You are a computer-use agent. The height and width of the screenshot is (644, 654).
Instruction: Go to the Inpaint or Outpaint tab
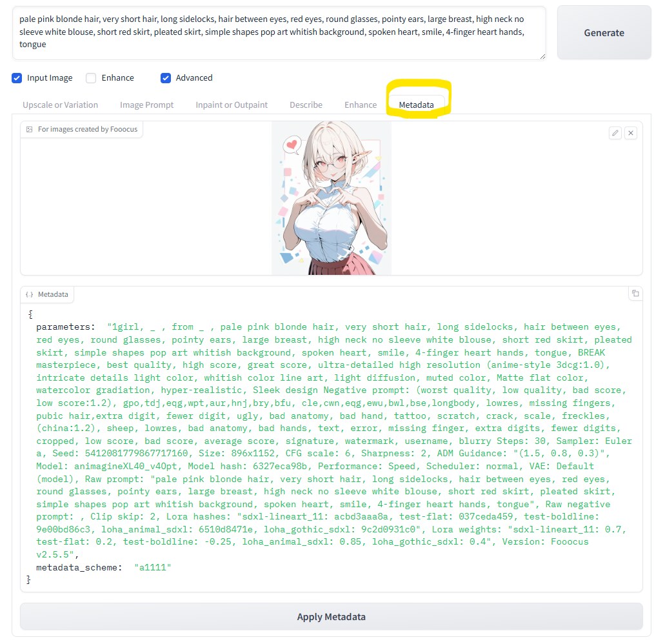click(232, 105)
